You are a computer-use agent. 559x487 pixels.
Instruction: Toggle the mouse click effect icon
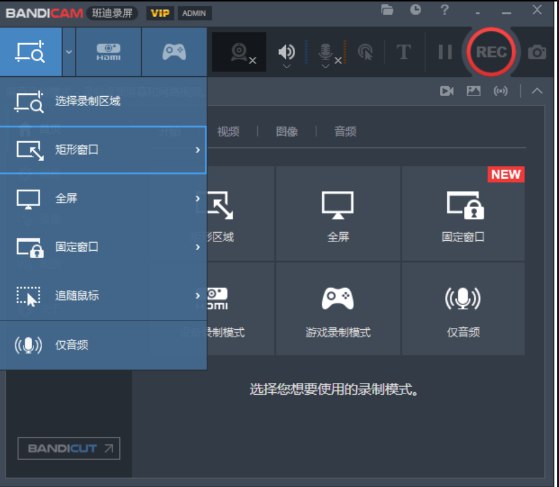[x=365, y=52]
